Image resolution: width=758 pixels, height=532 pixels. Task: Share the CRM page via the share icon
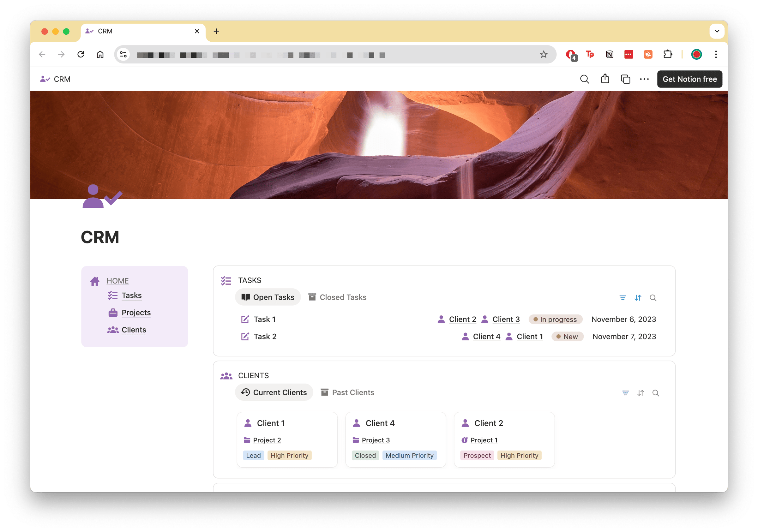605,79
